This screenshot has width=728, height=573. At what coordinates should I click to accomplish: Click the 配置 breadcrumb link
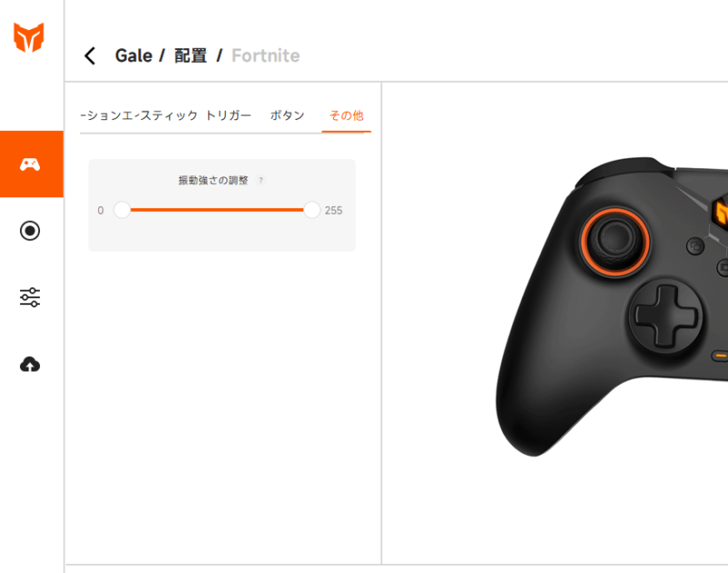190,55
